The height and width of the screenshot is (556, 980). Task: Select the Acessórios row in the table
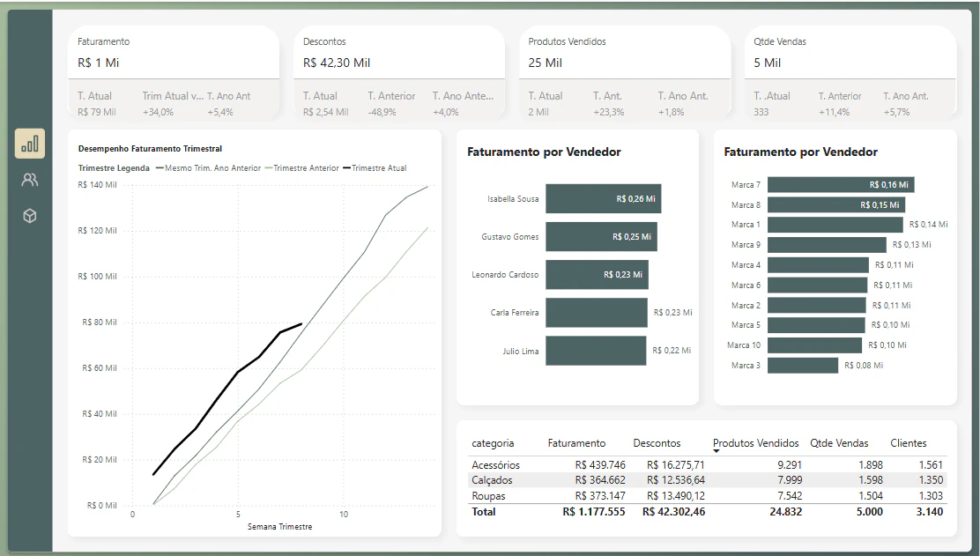click(708, 464)
